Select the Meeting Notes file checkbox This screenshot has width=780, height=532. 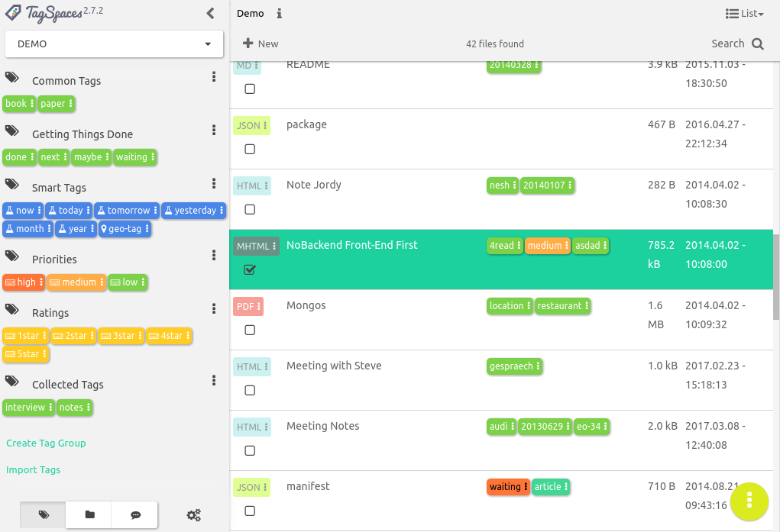point(250,451)
